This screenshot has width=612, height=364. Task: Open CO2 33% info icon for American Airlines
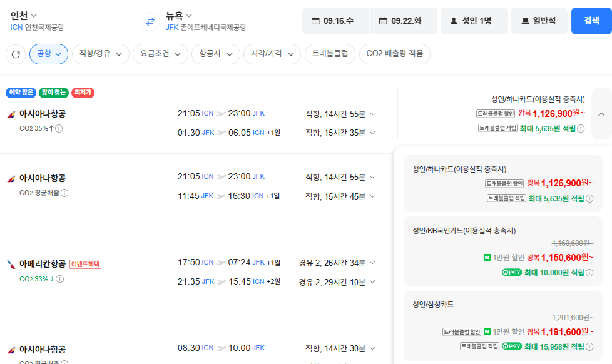click(59, 279)
